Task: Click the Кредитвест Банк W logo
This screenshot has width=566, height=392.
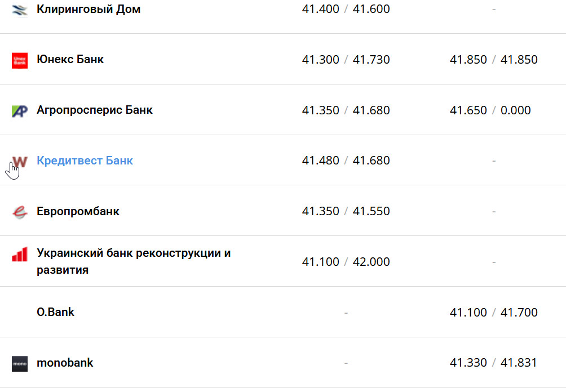Action: point(20,162)
